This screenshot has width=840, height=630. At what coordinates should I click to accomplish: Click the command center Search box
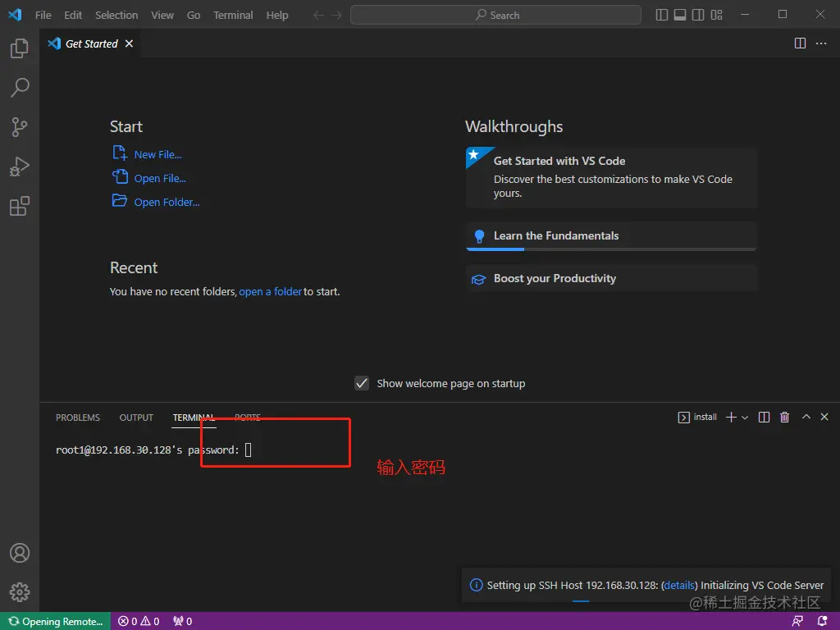coord(495,15)
